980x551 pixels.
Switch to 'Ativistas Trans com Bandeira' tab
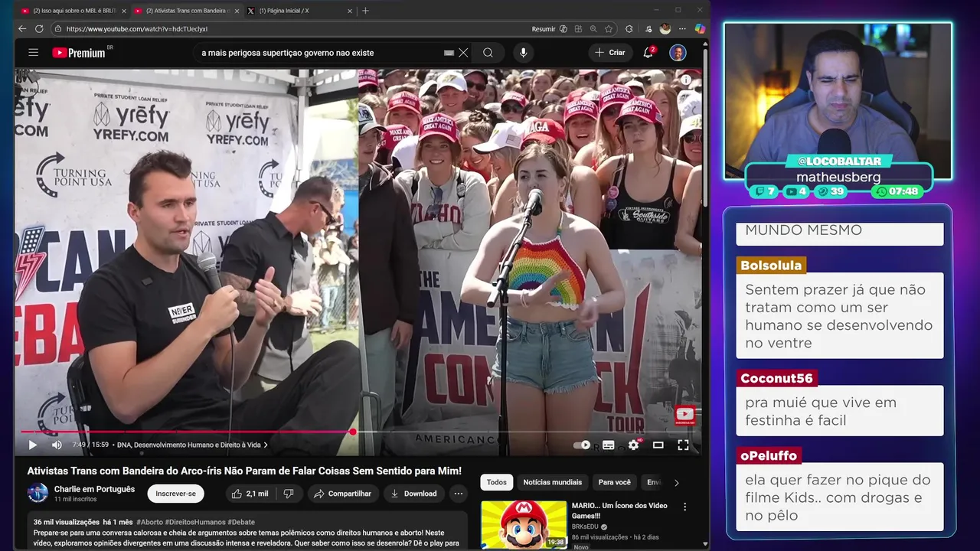point(185,11)
